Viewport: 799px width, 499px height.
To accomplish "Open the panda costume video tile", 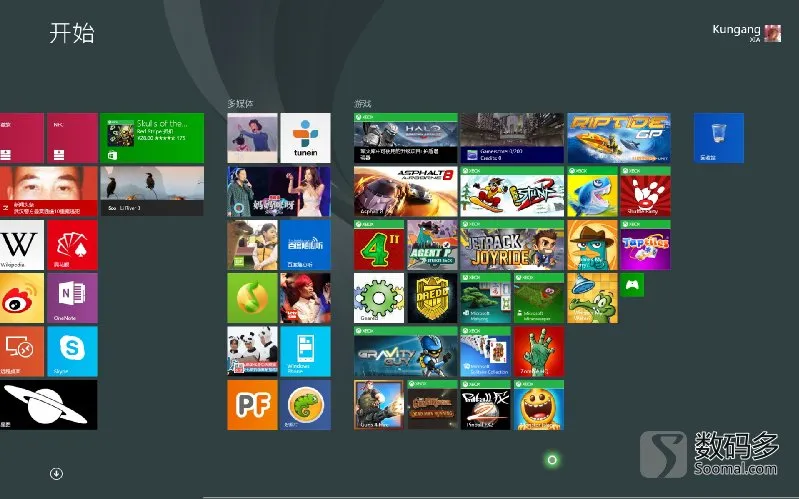I will pos(252,352).
